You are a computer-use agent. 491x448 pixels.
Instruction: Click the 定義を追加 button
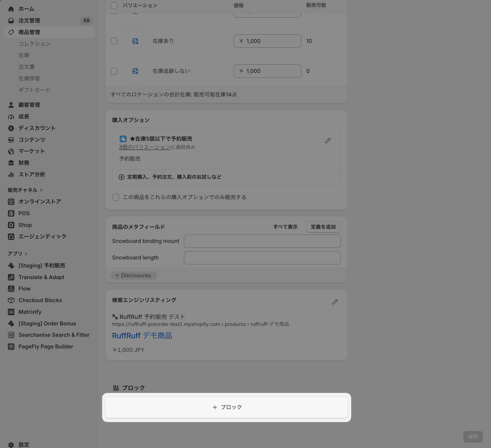point(323,227)
